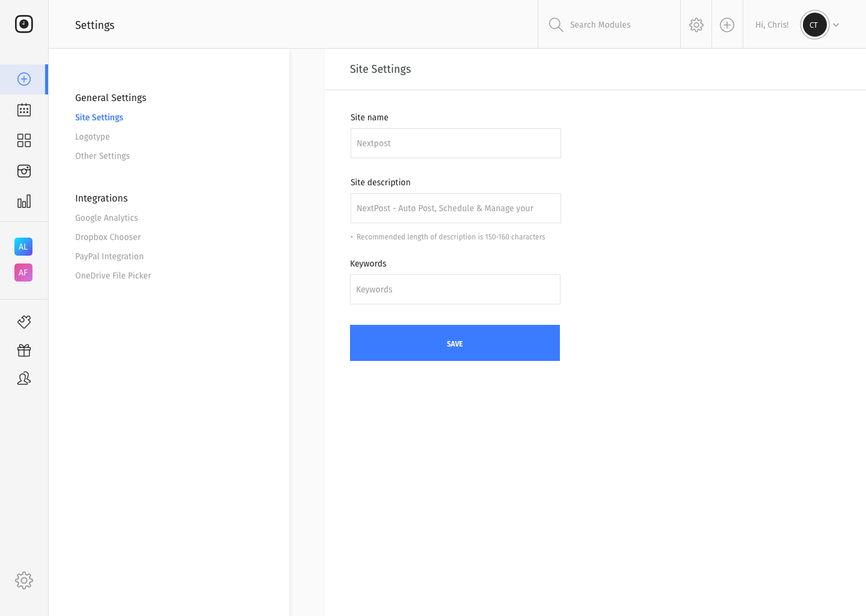Viewport: 866px width, 616px height.
Task: Click the 'Integrations' heading
Action: click(102, 198)
